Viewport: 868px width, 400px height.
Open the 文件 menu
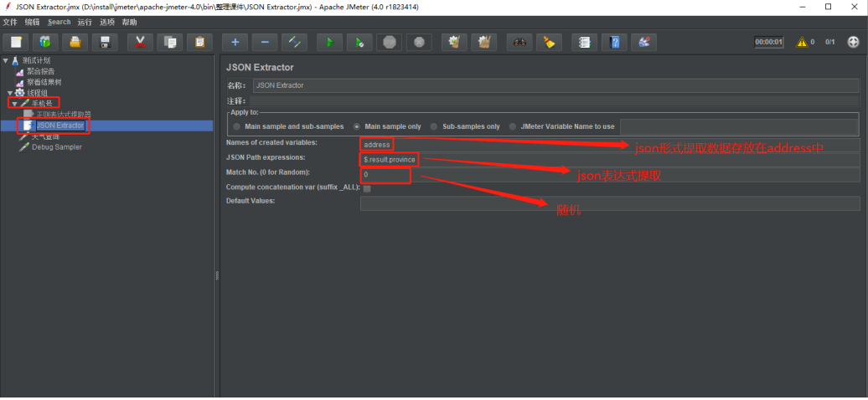click(x=11, y=22)
